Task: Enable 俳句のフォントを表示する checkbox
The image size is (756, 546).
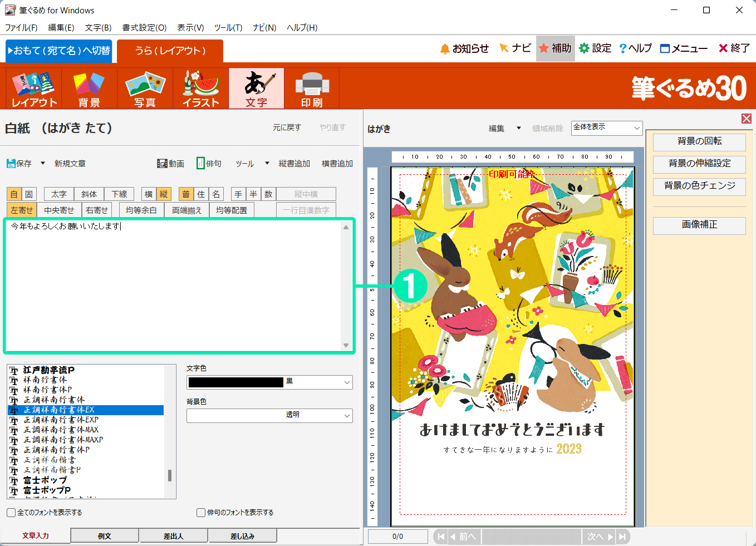Action: (201, 513)
